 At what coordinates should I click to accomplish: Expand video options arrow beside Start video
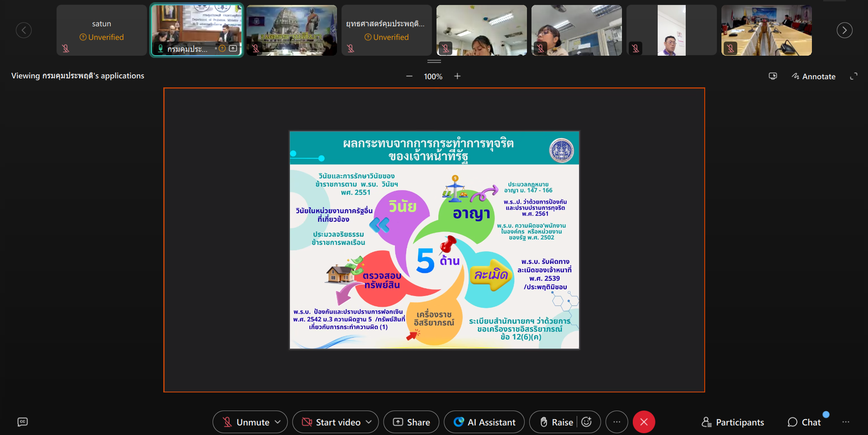click(x=369, y=422)
